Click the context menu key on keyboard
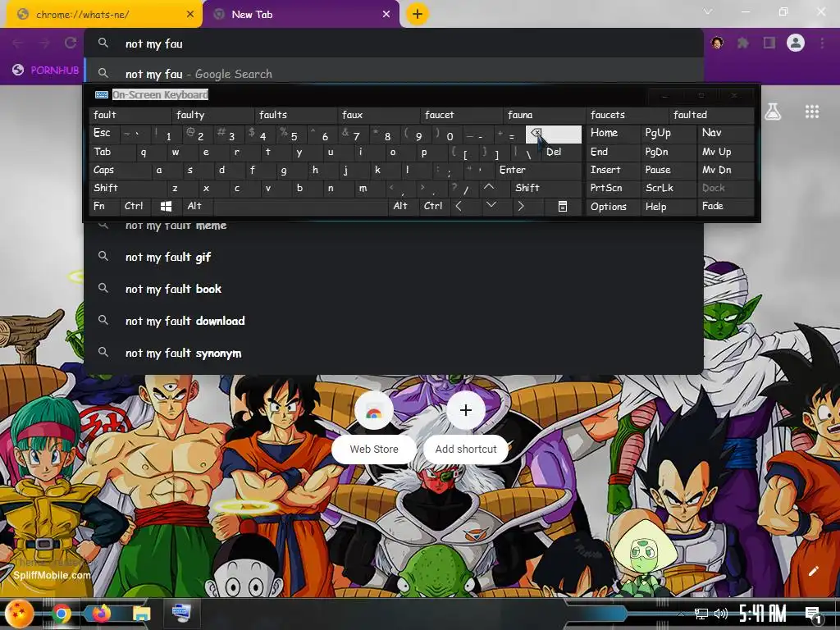The image size is (840, 630). [x=563, y=206]
